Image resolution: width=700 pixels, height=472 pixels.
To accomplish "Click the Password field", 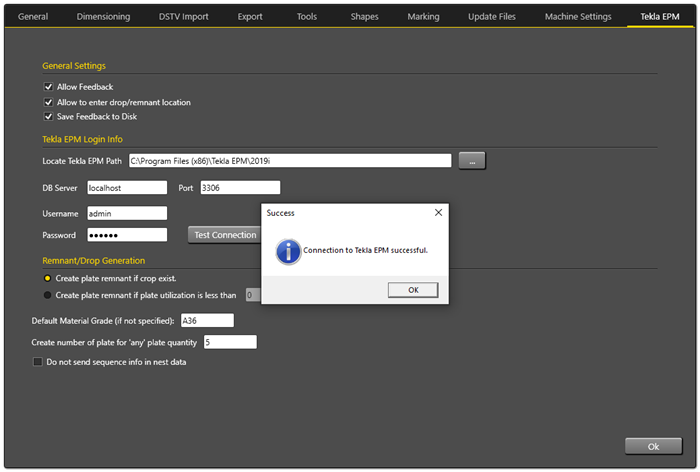I will (127, 235).
